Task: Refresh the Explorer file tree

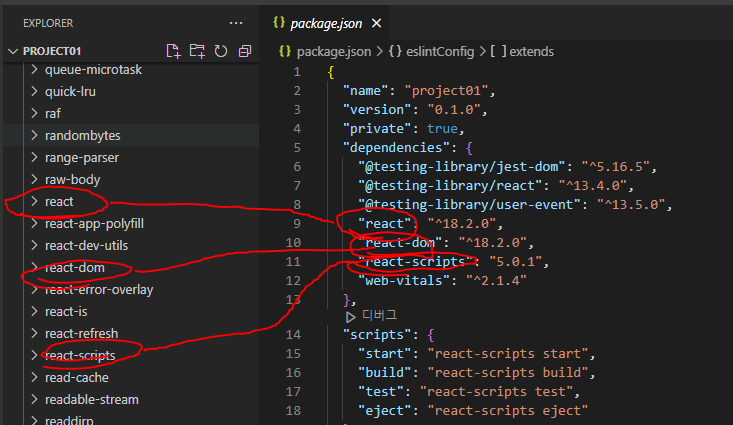Action: click(221, 51)
